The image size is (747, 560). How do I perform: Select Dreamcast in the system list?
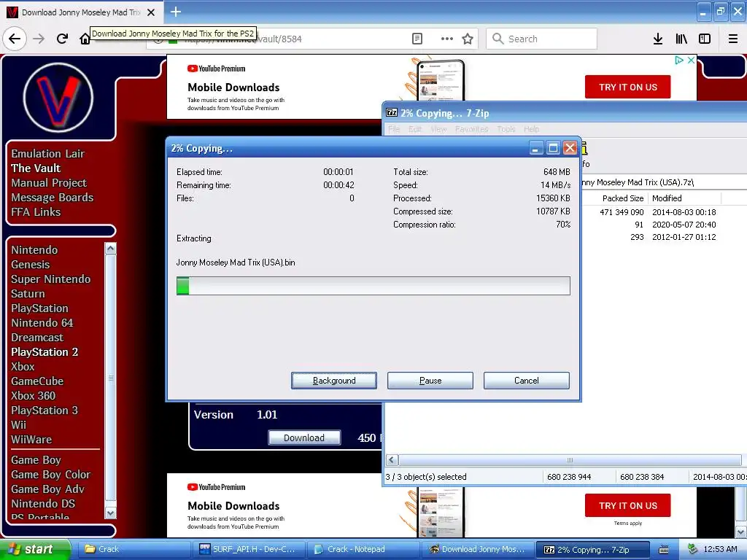tap(37, 338)
